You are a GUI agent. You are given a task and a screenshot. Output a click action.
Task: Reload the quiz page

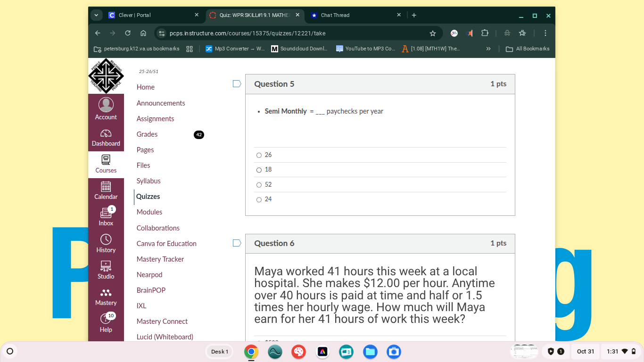[x=128, y=33]
